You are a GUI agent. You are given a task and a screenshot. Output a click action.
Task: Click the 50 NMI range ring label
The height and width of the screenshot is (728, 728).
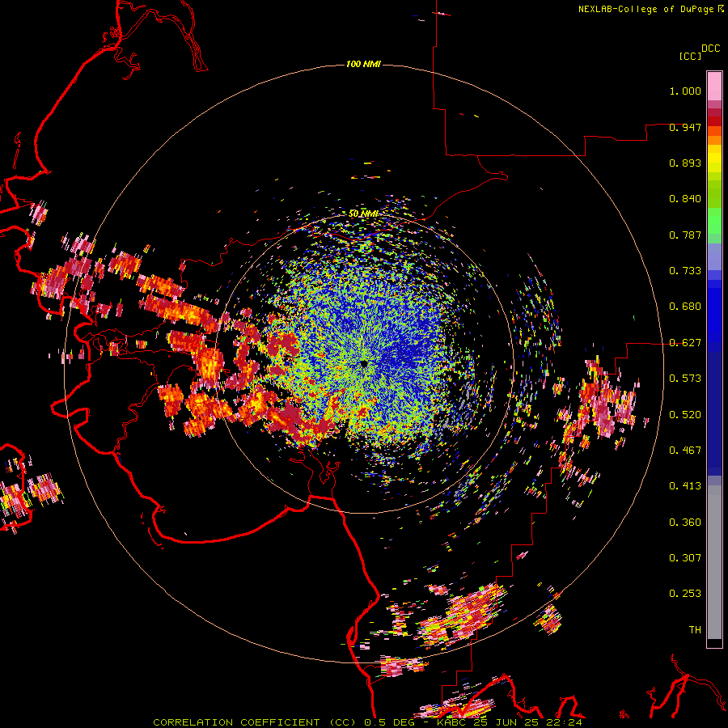(x=363, y=214)
